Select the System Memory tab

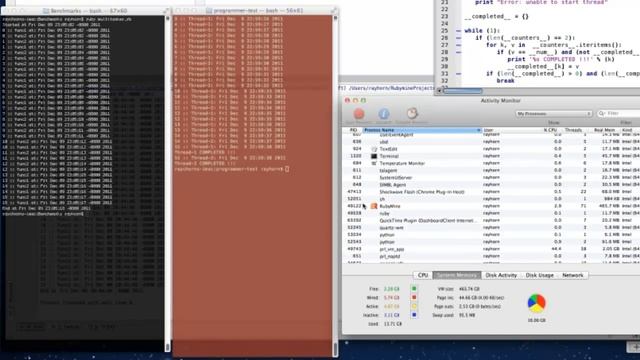click(457, 275)
